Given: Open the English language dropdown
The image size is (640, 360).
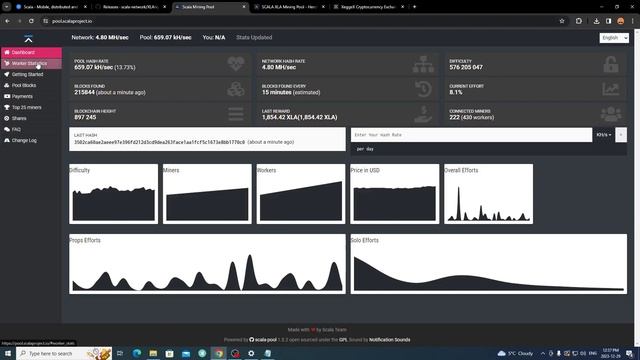Looking at the screenshot, I should [614, 38].
